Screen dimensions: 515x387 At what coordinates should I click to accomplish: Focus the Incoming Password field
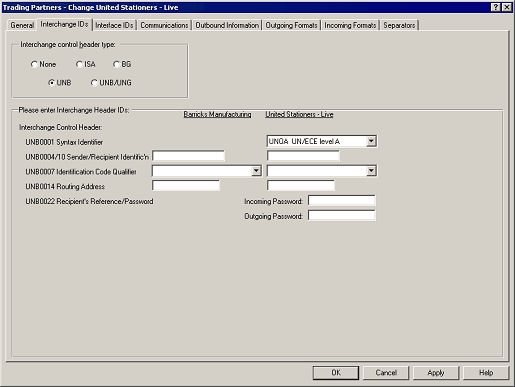pos(342,201)
